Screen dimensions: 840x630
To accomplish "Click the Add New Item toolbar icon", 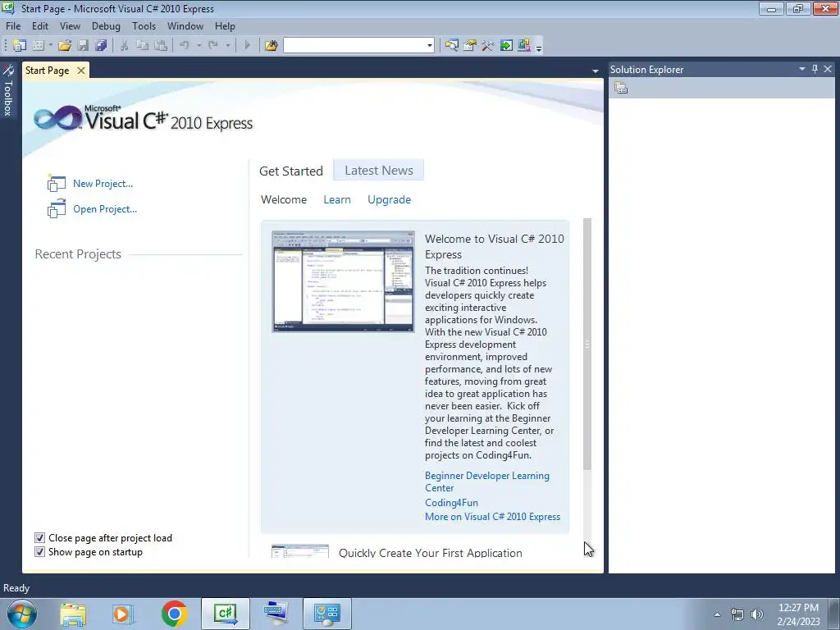I will [x=38, y=46].
